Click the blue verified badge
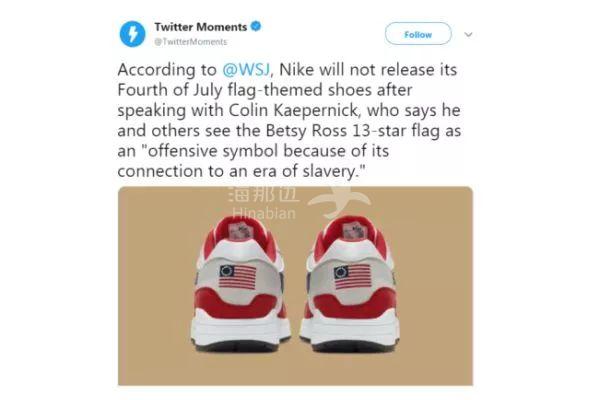 (x=253, y=26)
